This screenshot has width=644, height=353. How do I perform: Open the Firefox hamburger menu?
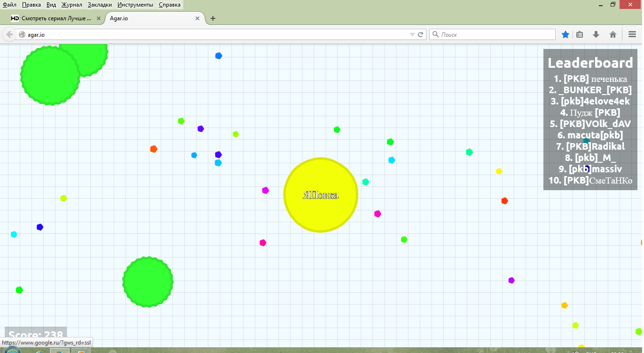tap(632, 34)
